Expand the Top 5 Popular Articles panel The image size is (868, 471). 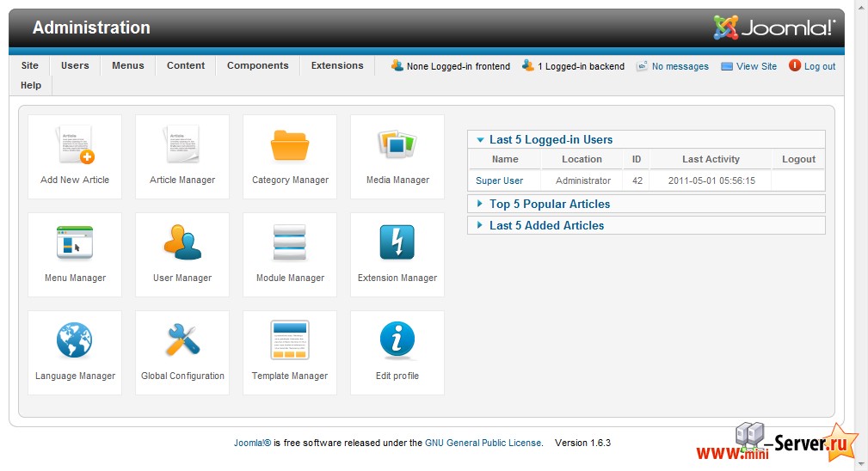click(646, 204)
